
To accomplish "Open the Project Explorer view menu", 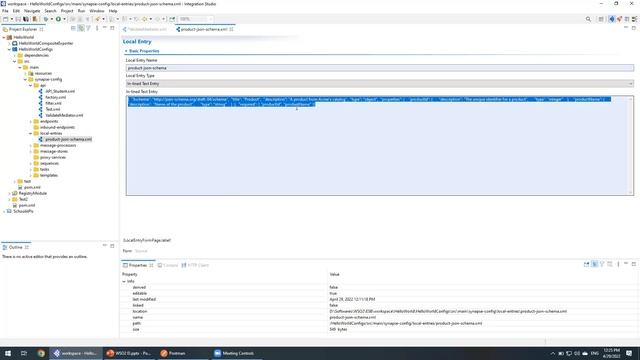I will tap(97, 28).
